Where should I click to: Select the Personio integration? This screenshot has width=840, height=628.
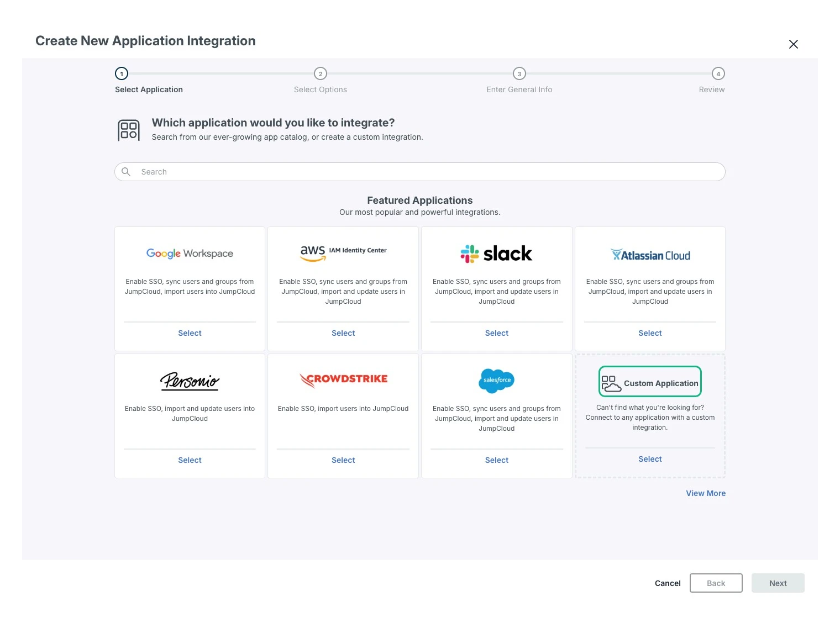[x=190, y=460]
